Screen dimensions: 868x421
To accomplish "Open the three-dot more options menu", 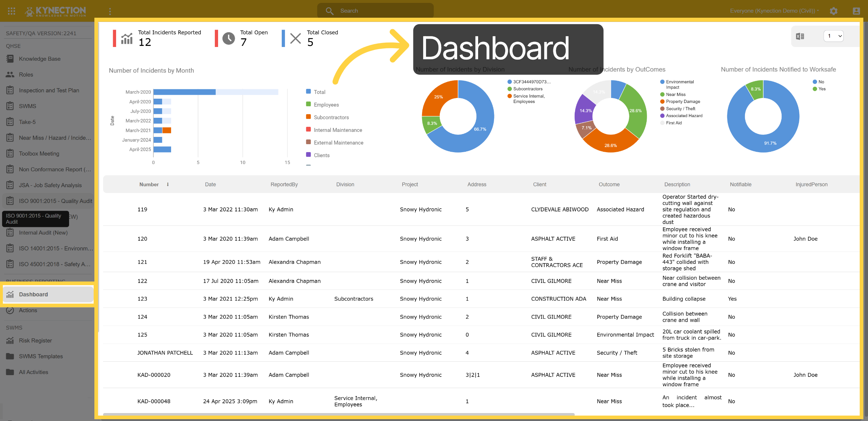I will click(110, 11).
